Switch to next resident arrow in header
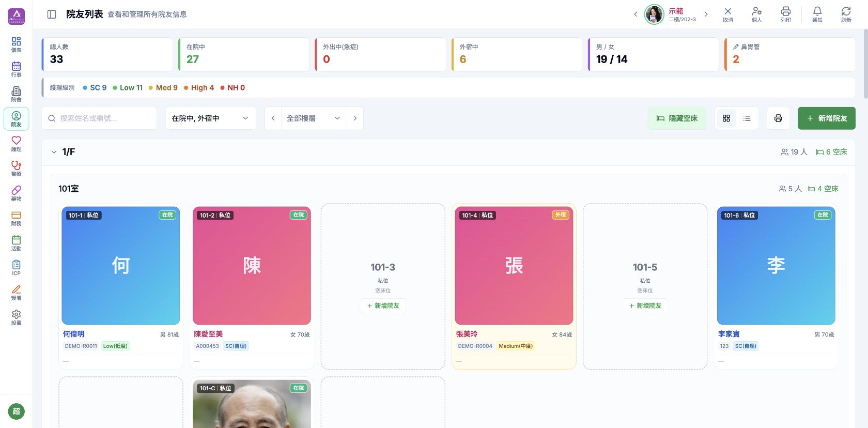 706,14
